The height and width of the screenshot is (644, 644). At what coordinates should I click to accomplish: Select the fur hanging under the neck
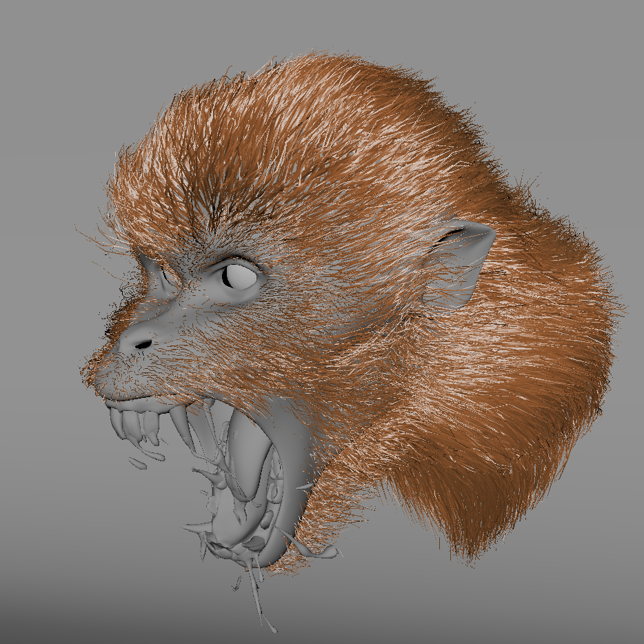pyautogui.click(x=441, y=503)
